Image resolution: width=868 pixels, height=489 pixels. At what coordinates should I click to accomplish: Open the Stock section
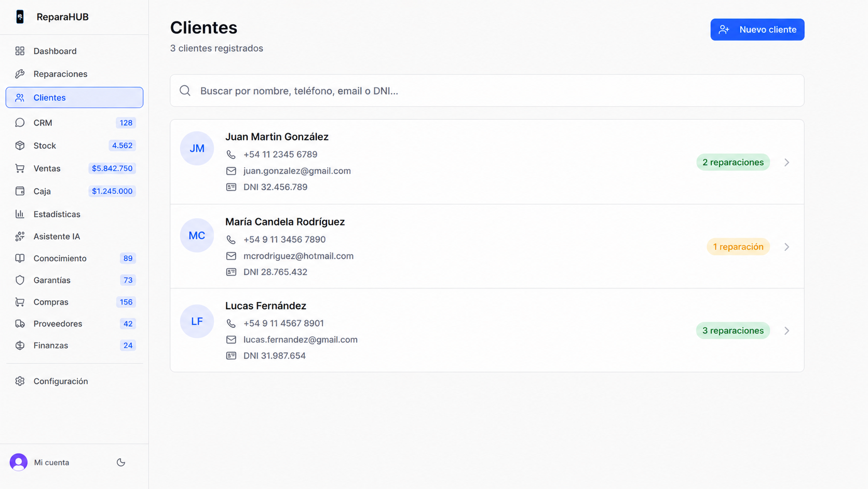pyautogui.click(x=74, y=146)
